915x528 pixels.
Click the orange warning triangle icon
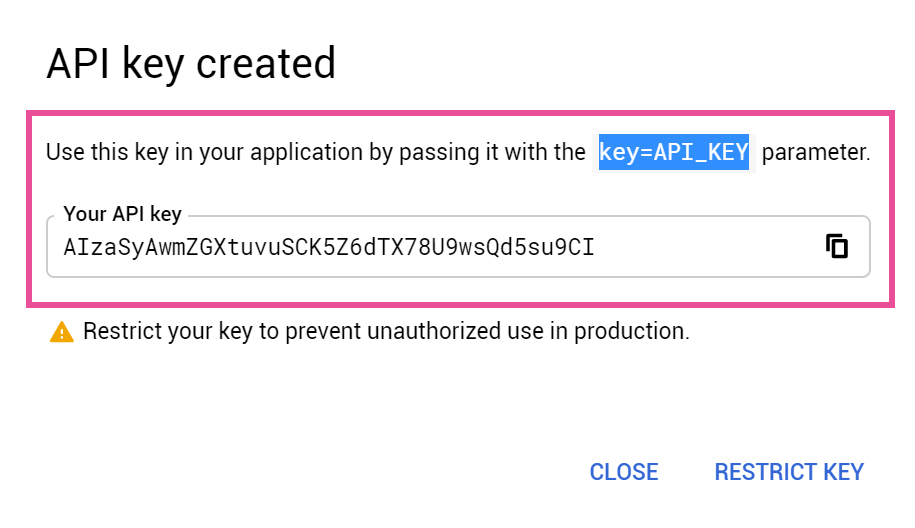tap(62, 332)
